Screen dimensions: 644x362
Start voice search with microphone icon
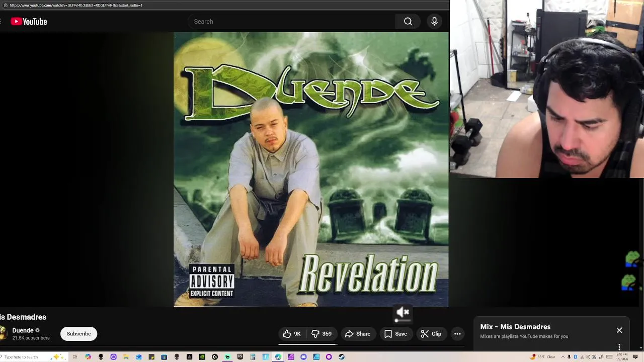coord(434,22)
